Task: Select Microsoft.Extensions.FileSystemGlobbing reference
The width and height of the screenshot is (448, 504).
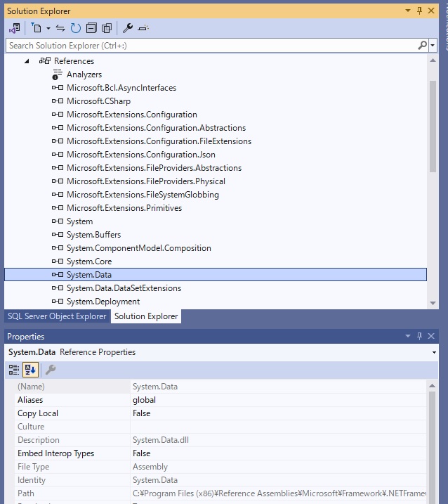Action: tap(143, 195)
